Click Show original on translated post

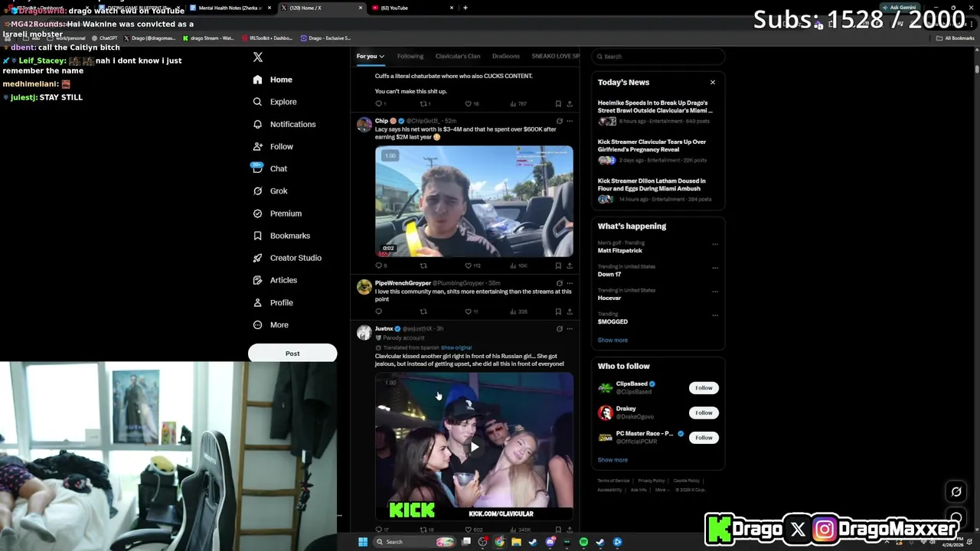[456, 347]
